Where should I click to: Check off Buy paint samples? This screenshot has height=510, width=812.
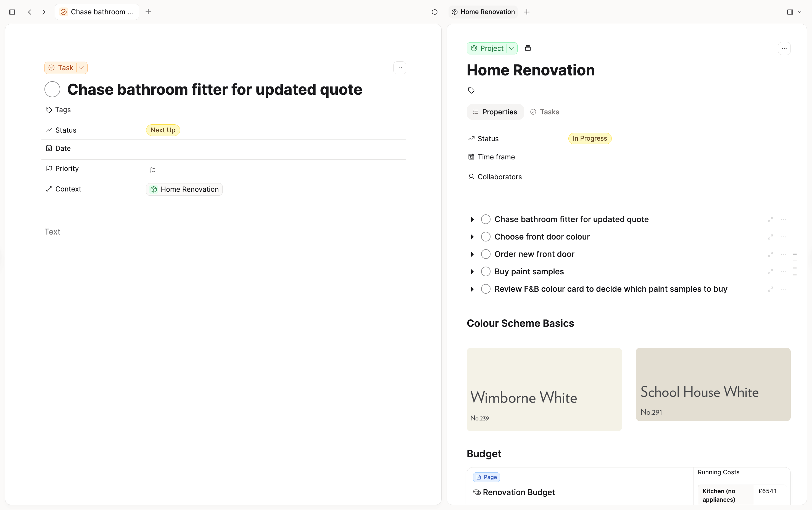(x=486, y=272)
